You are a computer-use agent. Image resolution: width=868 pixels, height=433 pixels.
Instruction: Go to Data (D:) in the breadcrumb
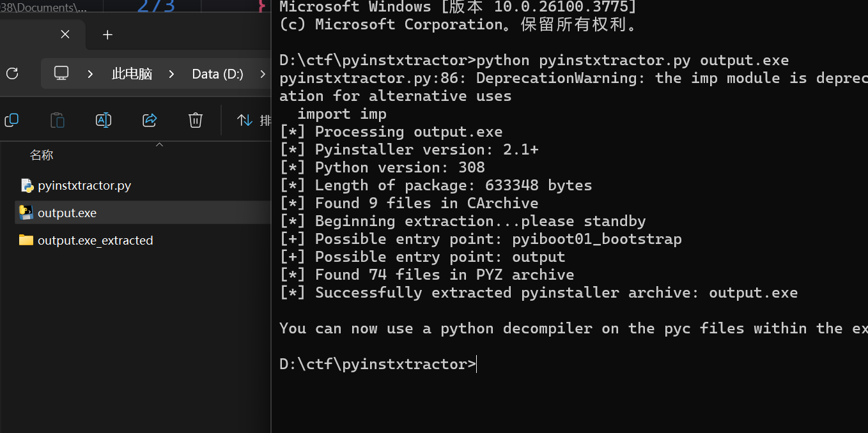[x=217, y=74]
